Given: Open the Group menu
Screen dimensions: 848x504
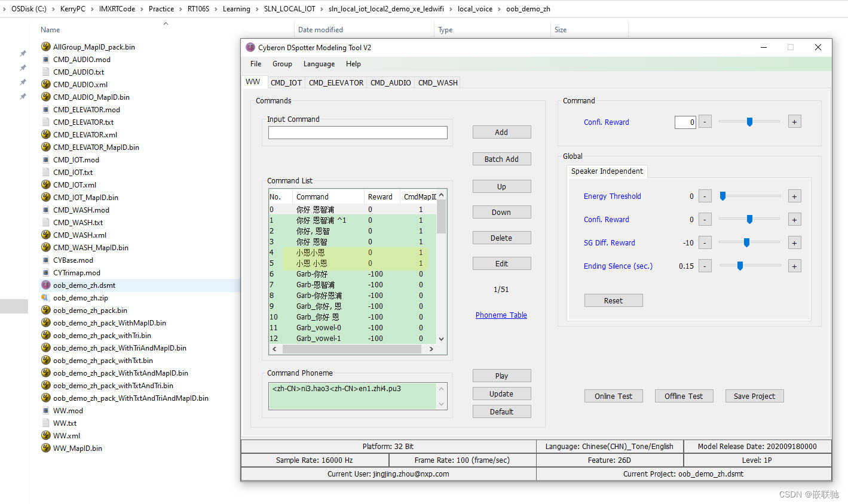Looking at the screenshot, I should coord(282,64).
